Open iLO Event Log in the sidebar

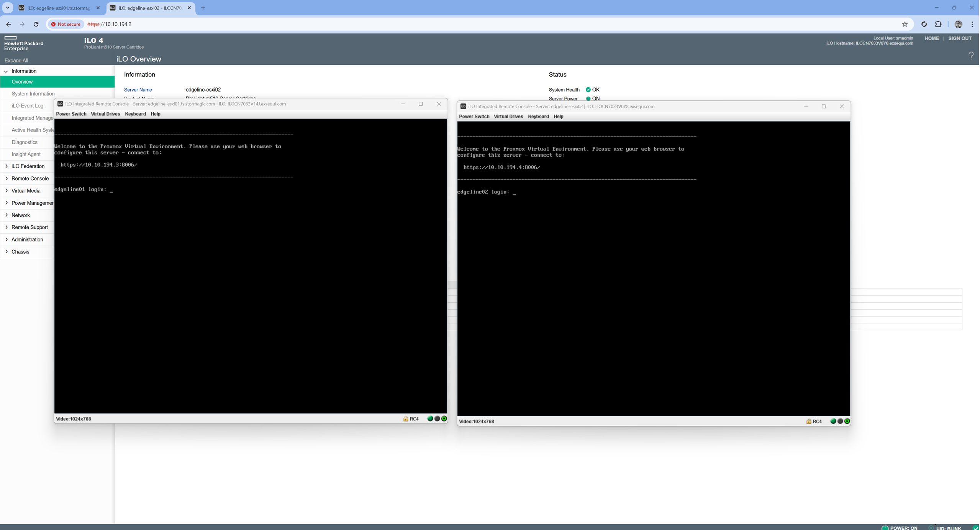point(27,106)
